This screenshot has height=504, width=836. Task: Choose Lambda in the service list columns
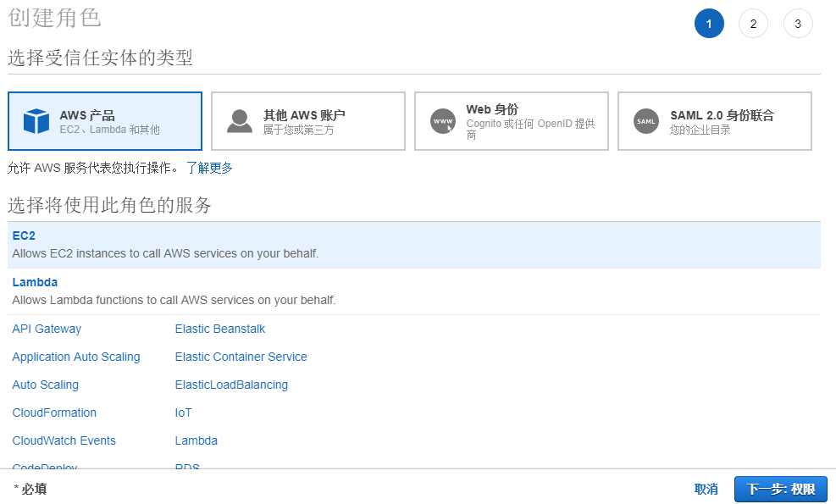click(197, 440)
